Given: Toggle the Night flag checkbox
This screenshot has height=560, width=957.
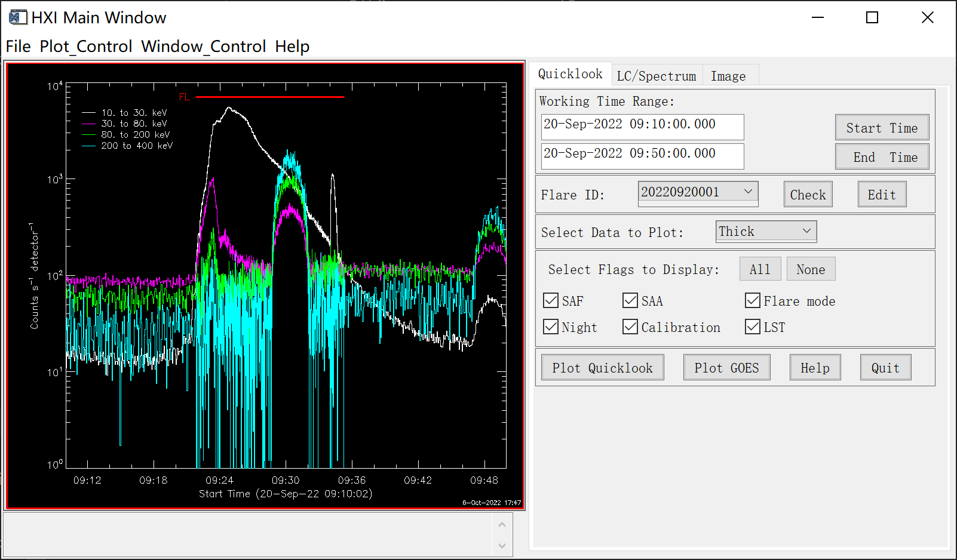Looking at the screenshot, I should click(551, 327).
